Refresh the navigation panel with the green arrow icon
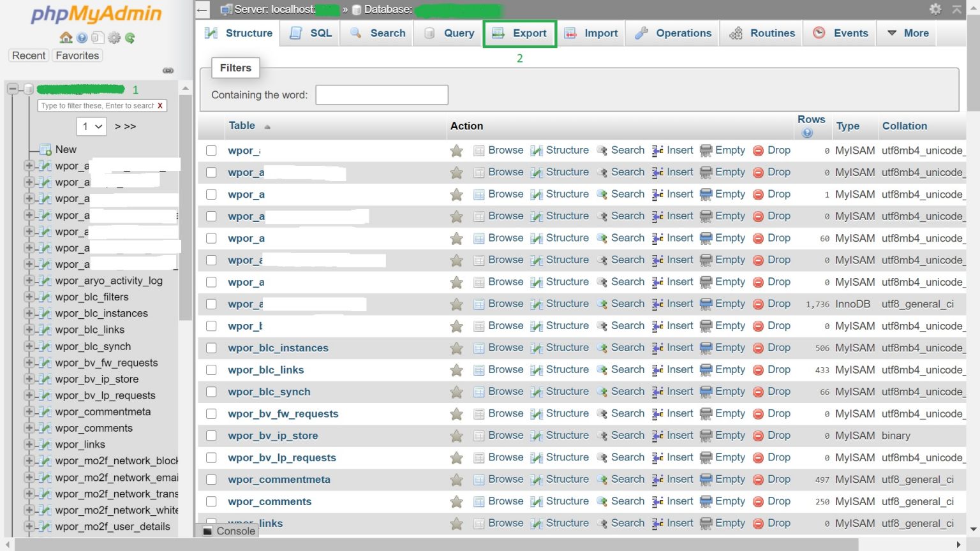Screen dimensions: 980x551 pos(131,38)
